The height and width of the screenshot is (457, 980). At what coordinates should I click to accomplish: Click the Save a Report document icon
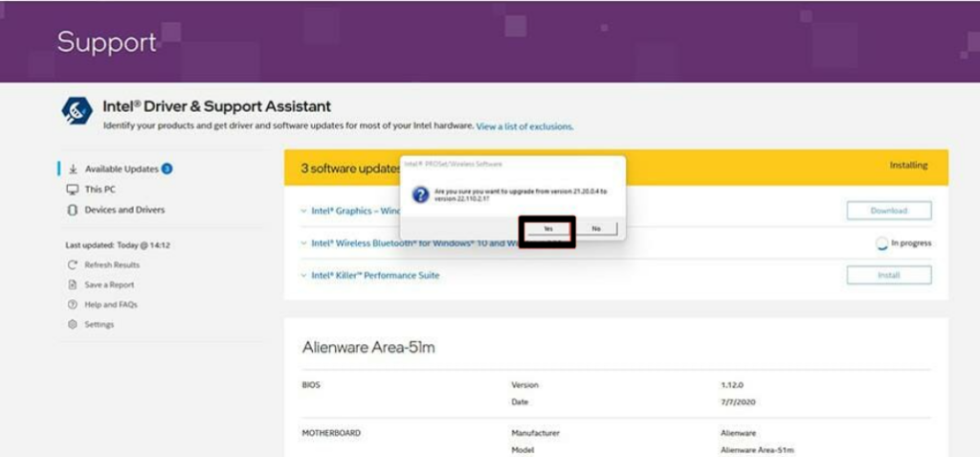coord(73,285)
